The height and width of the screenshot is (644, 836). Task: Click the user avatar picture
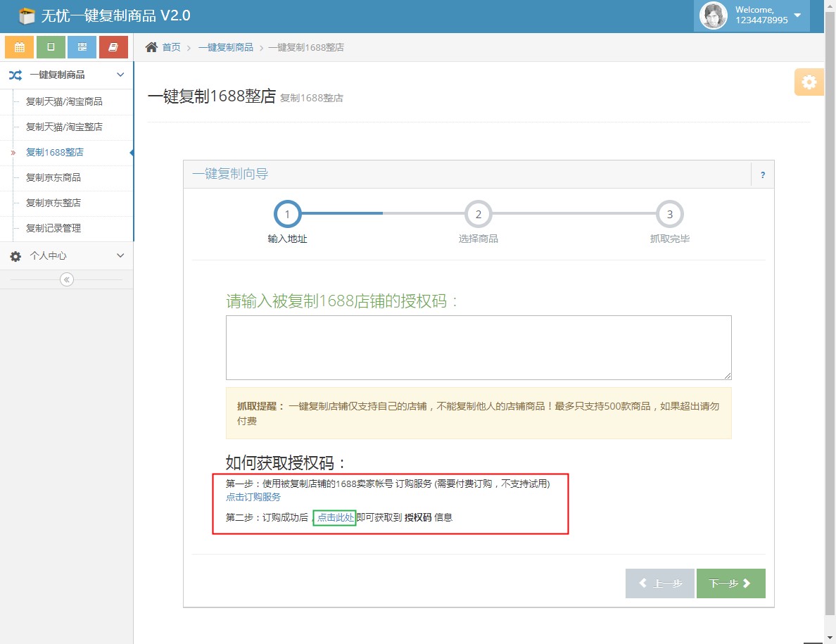(714, 15)
